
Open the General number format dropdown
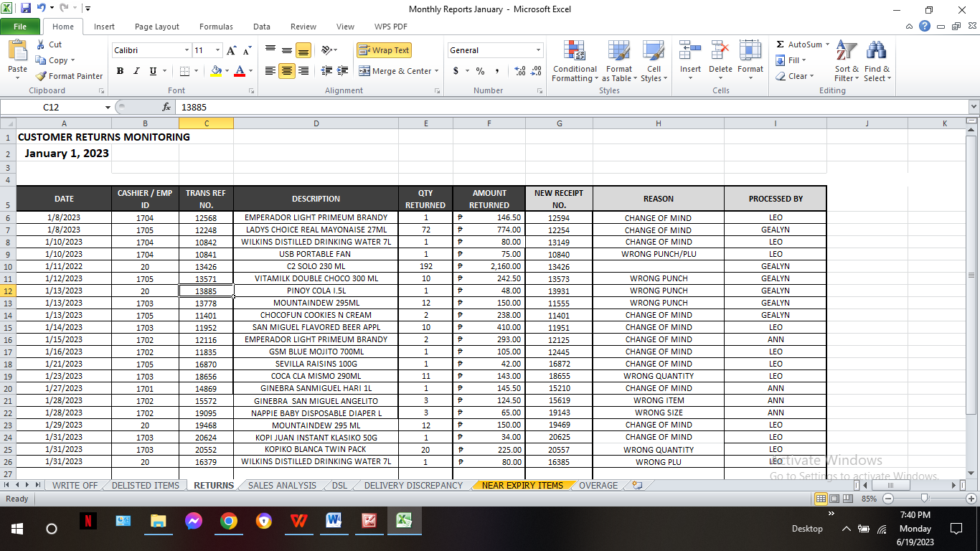(538, 50)
